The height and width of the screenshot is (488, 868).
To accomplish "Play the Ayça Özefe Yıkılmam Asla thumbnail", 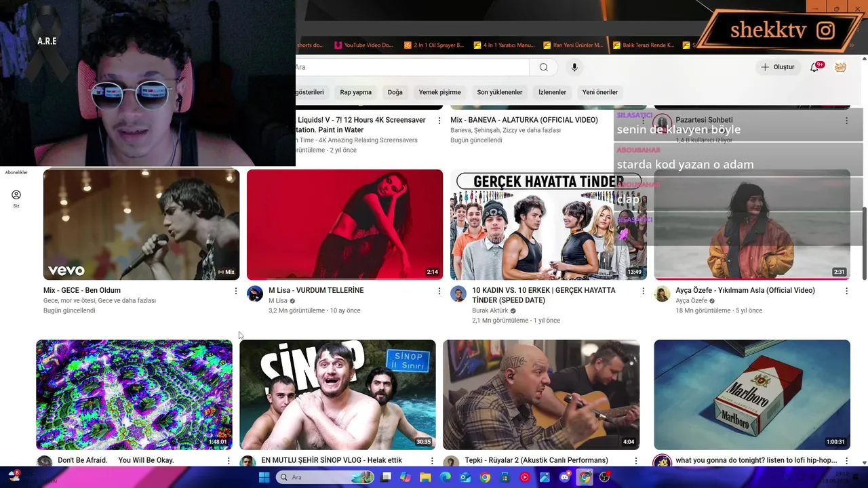I will [x=752, y=224].
